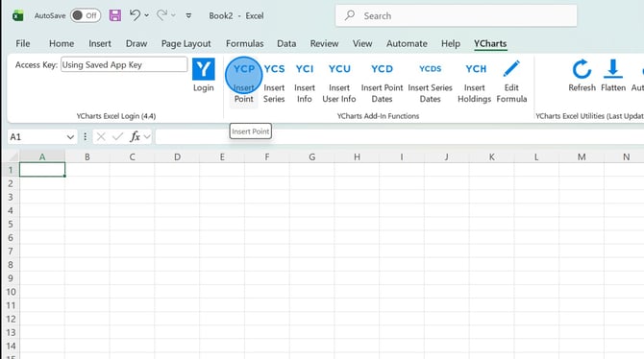The image size is (644, 359).
Task: Open the Insert Function fx button
Action: click(x=135, y=136)
